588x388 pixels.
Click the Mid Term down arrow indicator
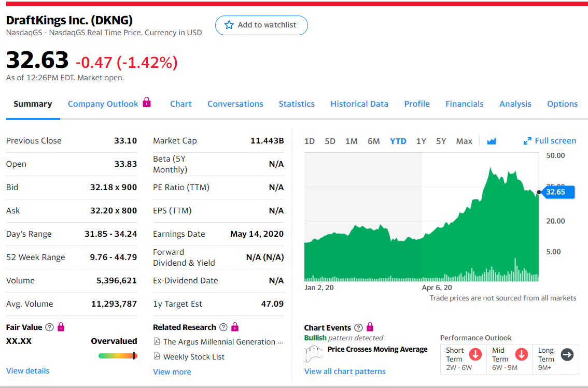click(522, 354)
